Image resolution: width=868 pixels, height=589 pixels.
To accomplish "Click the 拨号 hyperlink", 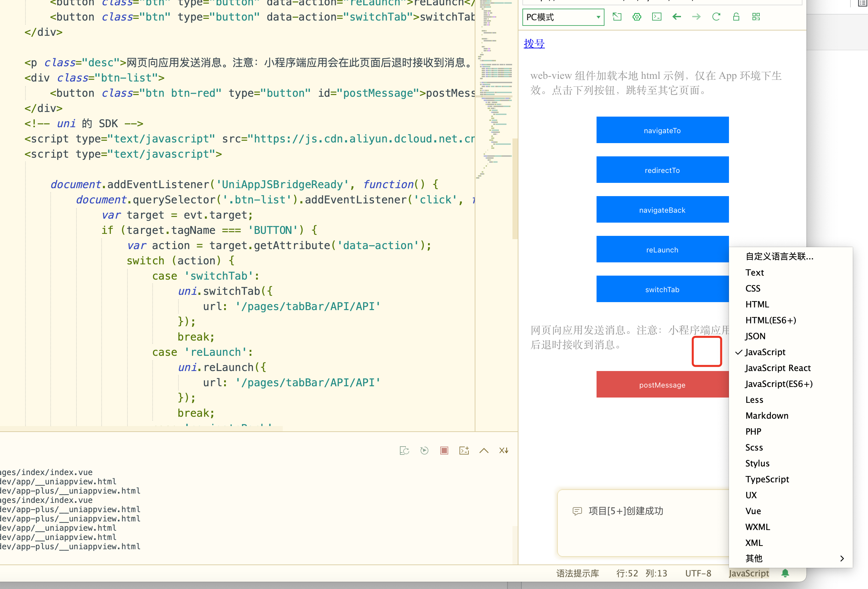I will [x=534, y=44].
